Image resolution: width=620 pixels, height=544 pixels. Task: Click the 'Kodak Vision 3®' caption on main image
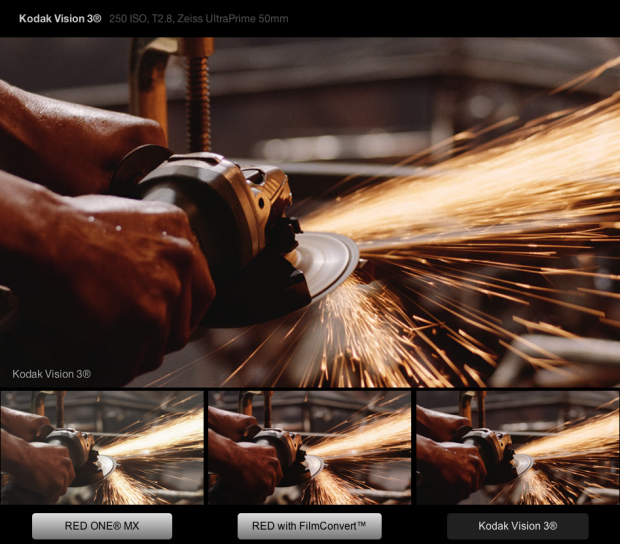52,374
